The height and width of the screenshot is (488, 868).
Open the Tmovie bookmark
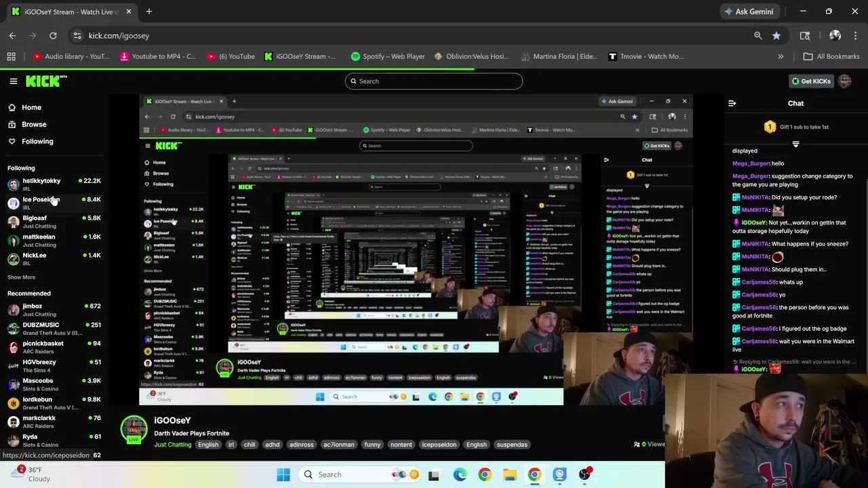(x=646, y=56)
